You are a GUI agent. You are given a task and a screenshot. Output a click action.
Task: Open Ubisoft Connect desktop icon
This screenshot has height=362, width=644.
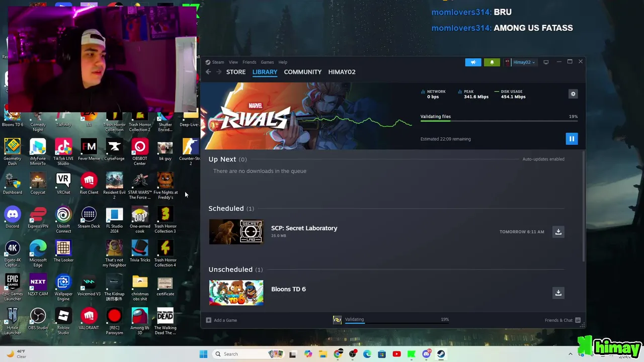click(63, 220)
